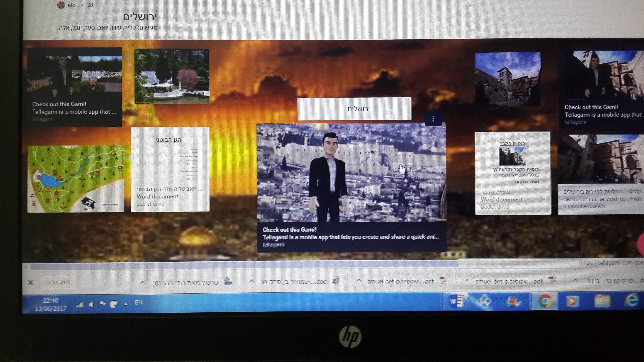
Task: Open the כנסיית הקבר Word document card
Action: 512,173
